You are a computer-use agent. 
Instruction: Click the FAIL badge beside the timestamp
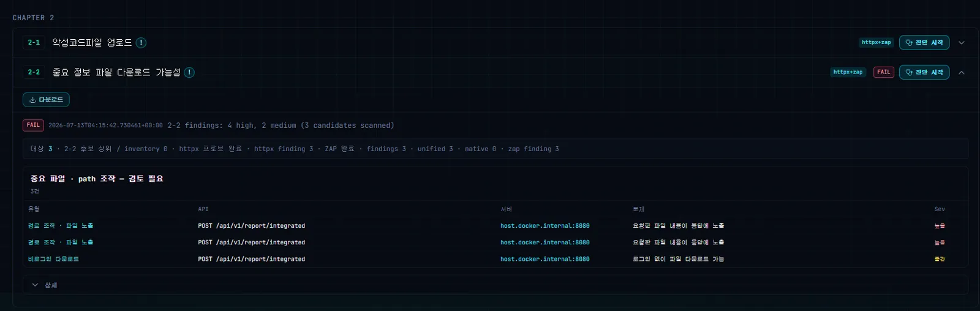pos(33,125)
